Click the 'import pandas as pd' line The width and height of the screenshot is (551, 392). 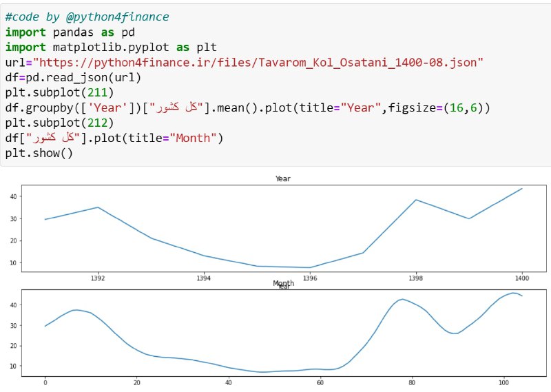click(x=70, y=32)
